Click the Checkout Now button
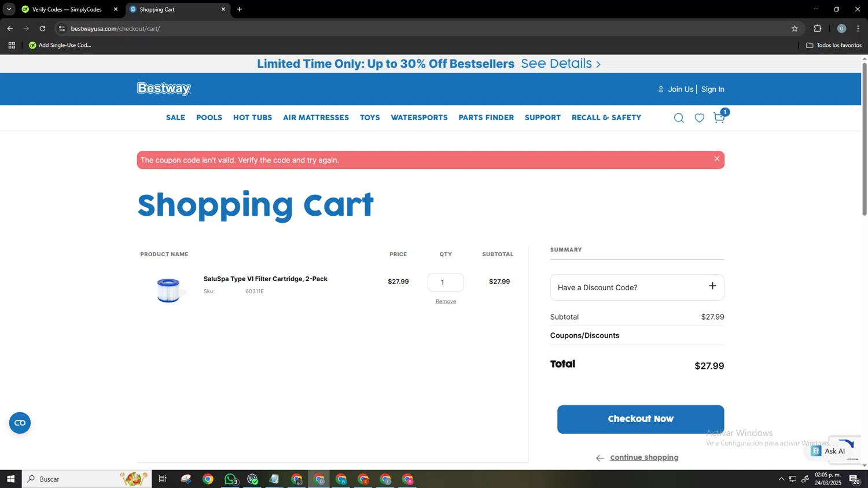The width and height of the screenshot is (868, 488). pos(641,419)
